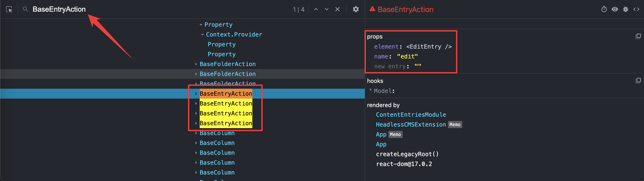
Task: Expand the first BaseColumn tree node
Action: click(x=196, y=133)
